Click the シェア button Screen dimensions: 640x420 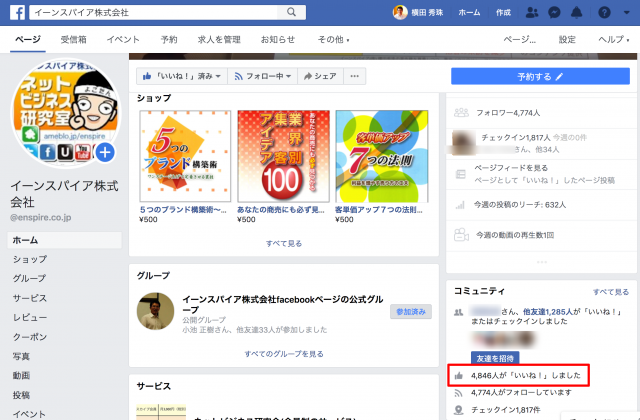[x=320, y=76]
